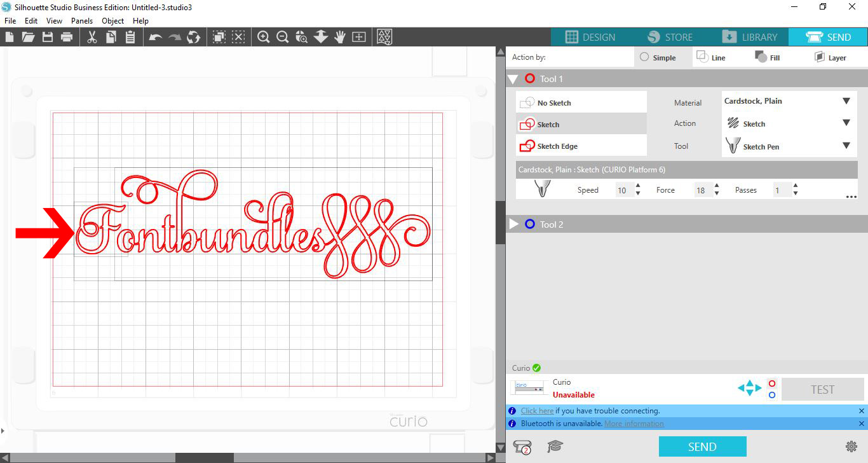
Task: Open the Material dropdown Cardstock, Plain
Action: click(x=789, y=101)
